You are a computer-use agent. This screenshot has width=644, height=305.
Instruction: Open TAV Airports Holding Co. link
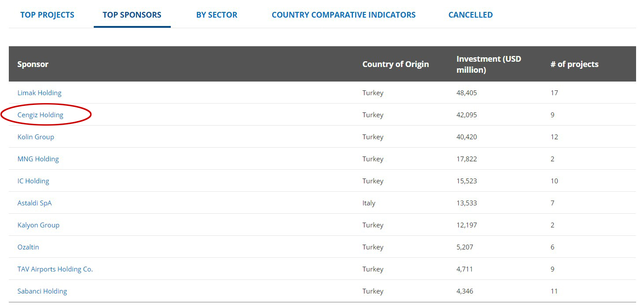(55, 269)
